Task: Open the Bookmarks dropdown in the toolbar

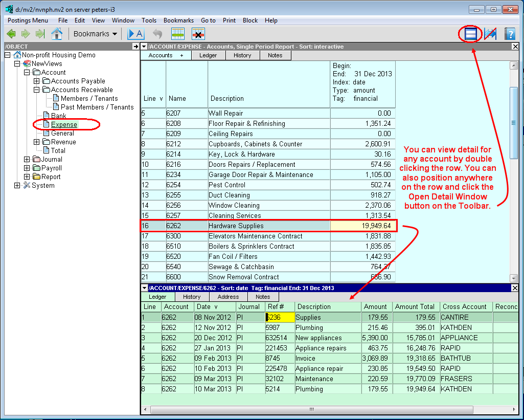Action: tap(95, 34)
